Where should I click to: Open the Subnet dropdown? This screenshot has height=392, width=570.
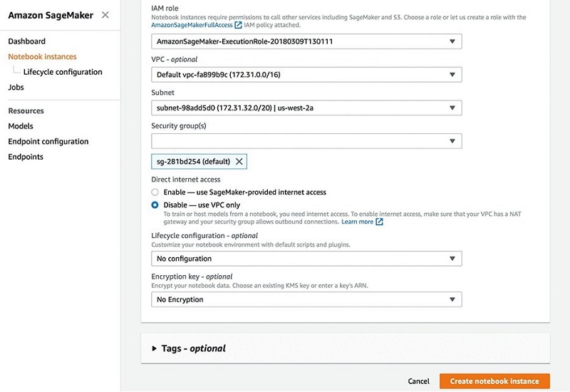(x=306, y=108)
